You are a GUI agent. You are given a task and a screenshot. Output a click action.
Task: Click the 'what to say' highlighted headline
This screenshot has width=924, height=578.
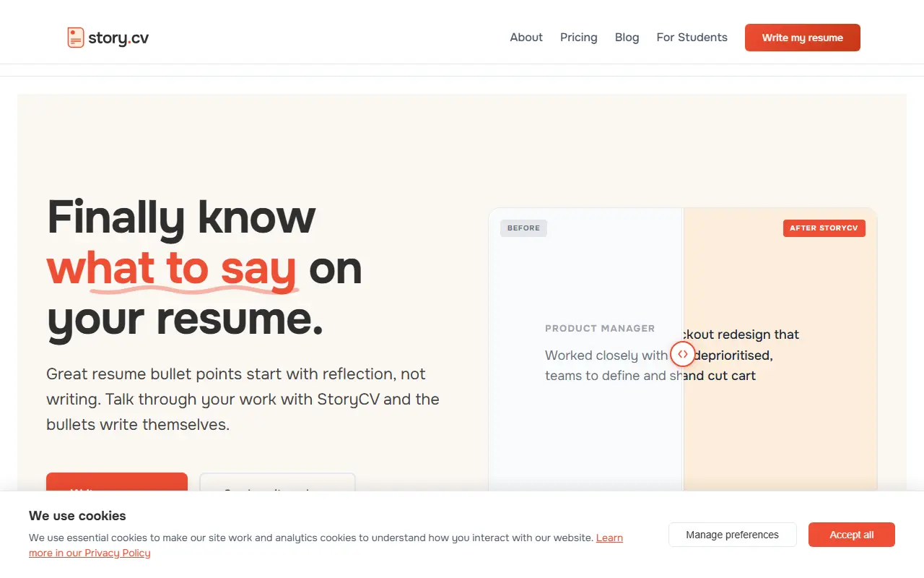pos(172,267)
